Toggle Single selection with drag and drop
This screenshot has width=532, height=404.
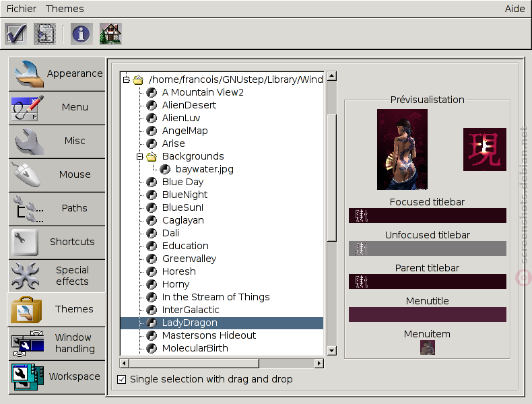pyautogui.click(x=121, y=379)
